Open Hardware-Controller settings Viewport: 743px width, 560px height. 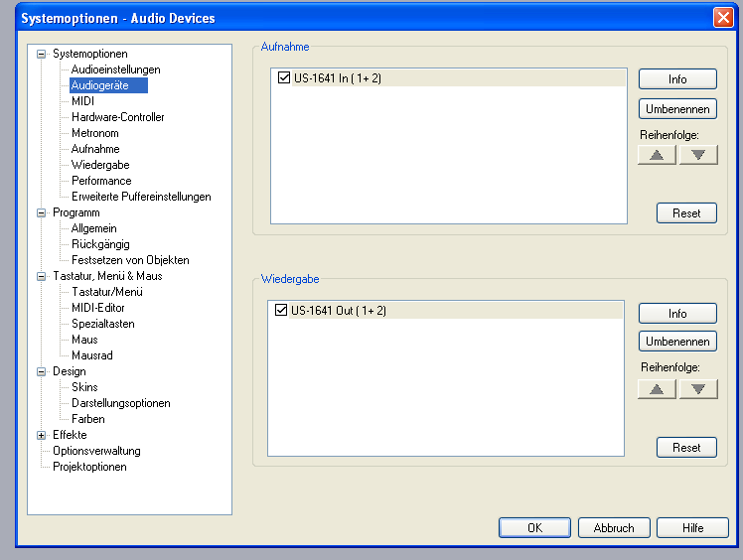tap(117, 117)
